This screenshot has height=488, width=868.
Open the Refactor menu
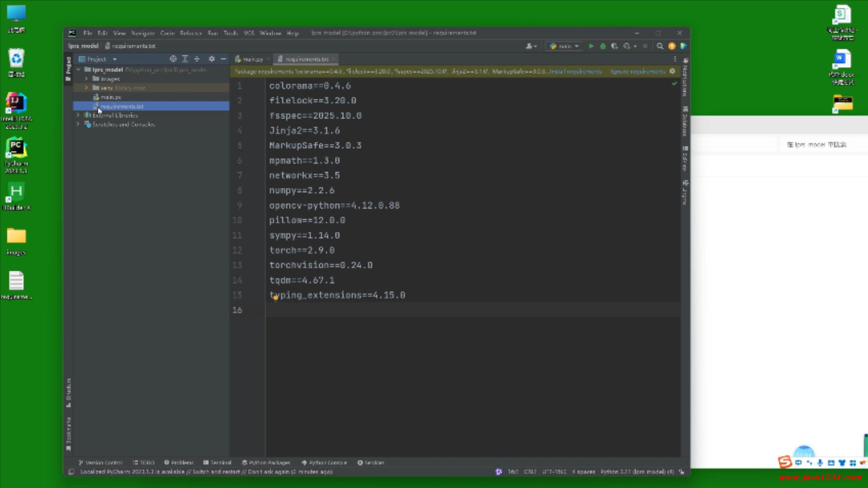pos(190,33)
